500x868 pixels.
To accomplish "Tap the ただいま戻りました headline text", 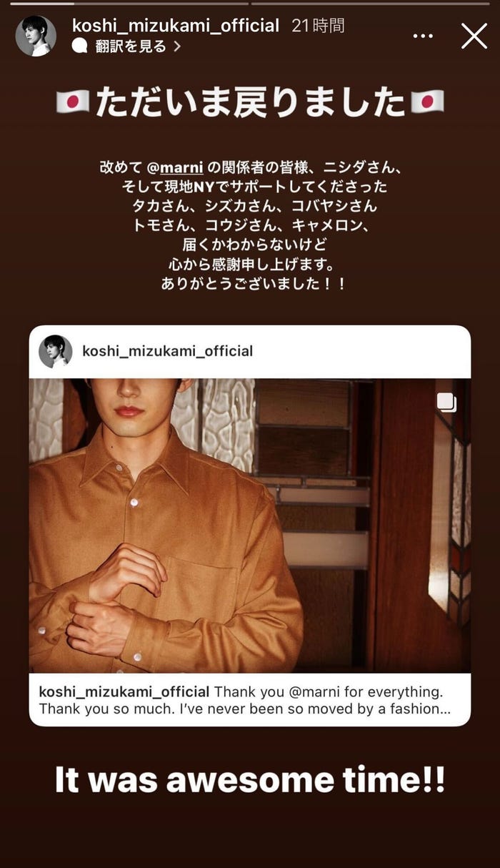I will pyautogui.click(x=250, y=102).
